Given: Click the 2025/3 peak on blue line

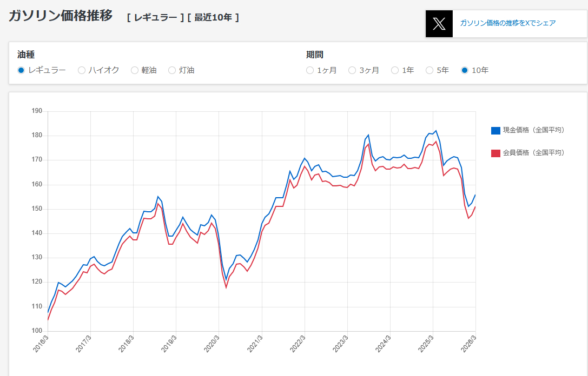Looking at the screenshot, I should click(x=436, y=131).
